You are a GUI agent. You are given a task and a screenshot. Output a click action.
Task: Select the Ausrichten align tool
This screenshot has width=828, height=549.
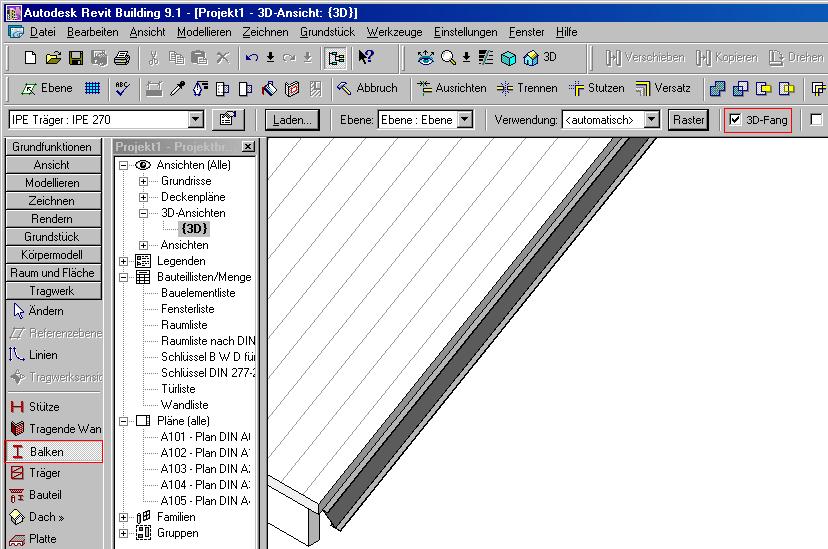point(451,88)
